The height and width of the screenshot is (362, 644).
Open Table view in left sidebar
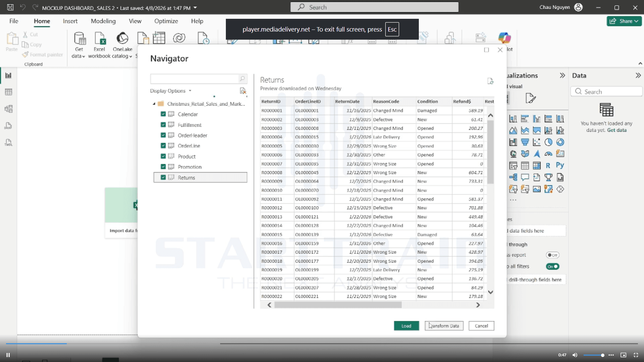click(8, 92)
